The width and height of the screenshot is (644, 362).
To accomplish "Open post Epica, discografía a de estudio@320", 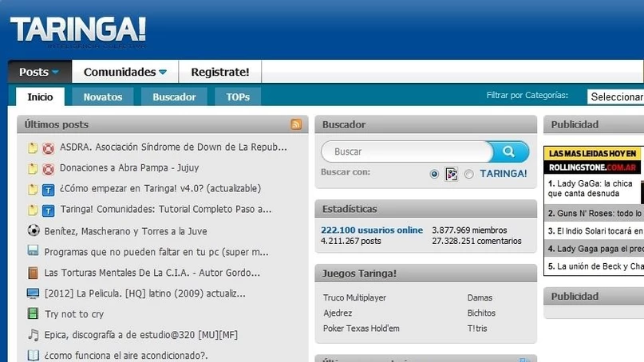I will pyautogui.click(x=141, y=335).
